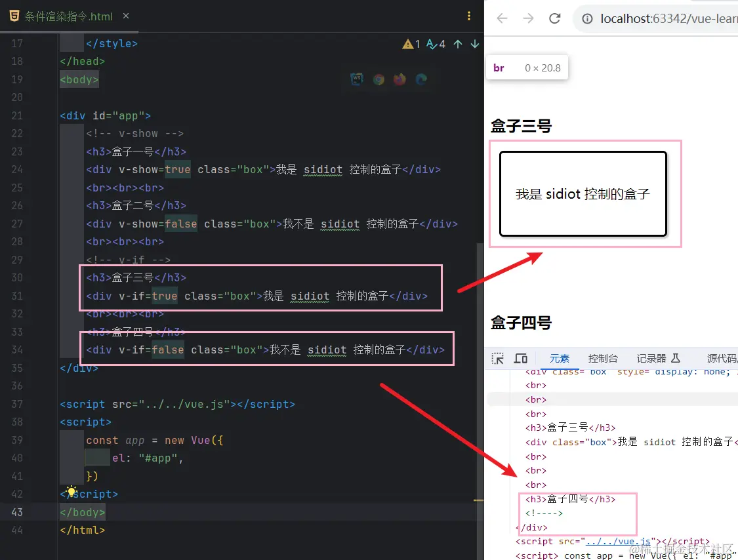Click <h3>盒子一号</h3> in the editor

(x=136, y=151)
